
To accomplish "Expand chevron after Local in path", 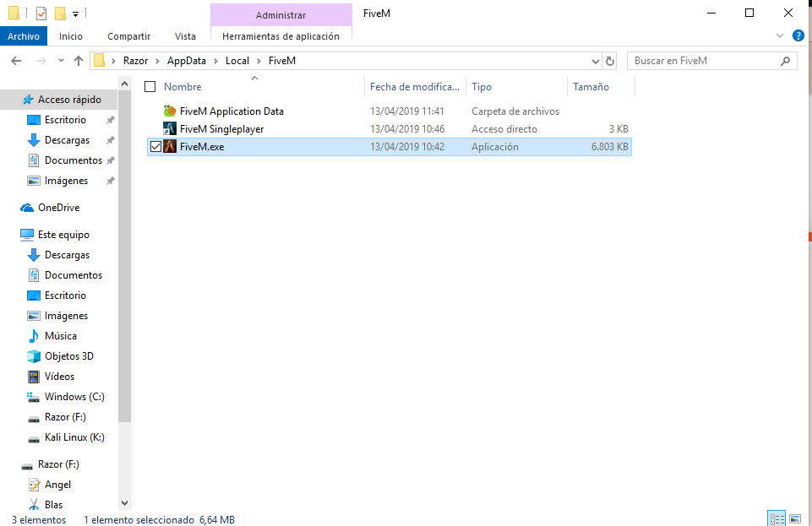I will (x=259, y=61).
